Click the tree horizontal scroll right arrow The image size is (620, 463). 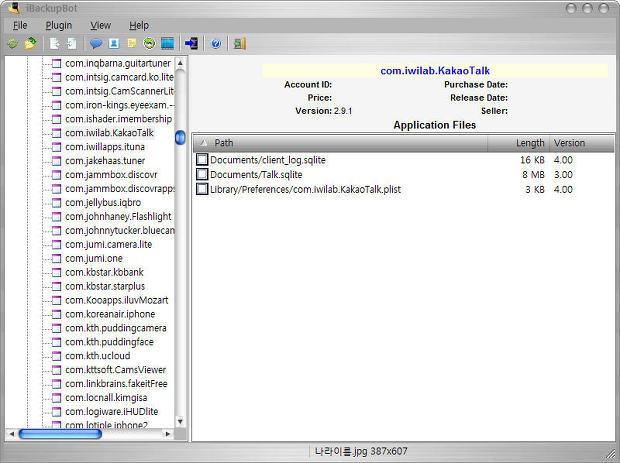coord(168,434)
